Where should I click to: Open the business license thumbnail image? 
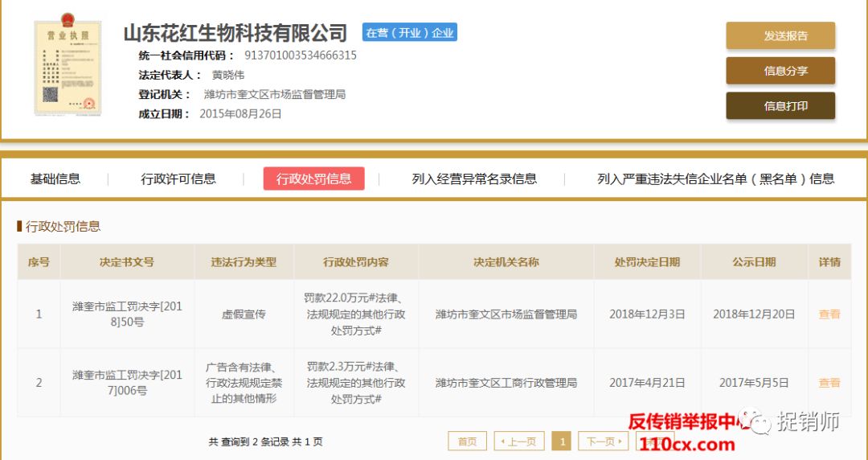pos(68,68)
